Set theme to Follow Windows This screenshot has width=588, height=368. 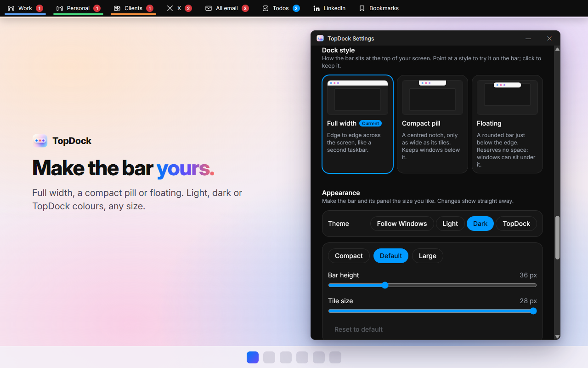402,224
